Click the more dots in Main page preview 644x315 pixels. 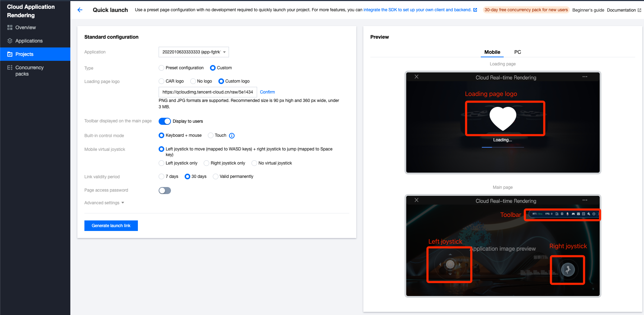[585, 200]
